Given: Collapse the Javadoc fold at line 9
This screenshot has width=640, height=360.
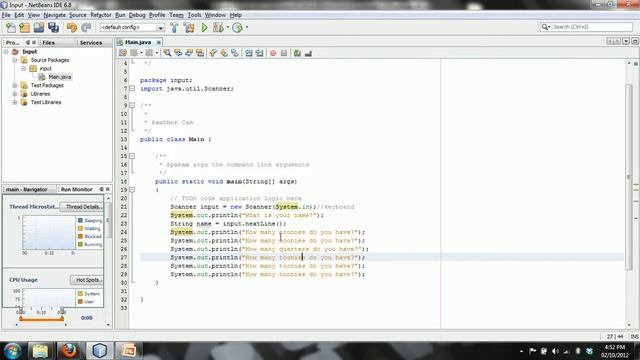Looking at the screenshot, I should (x=132, y=105).
